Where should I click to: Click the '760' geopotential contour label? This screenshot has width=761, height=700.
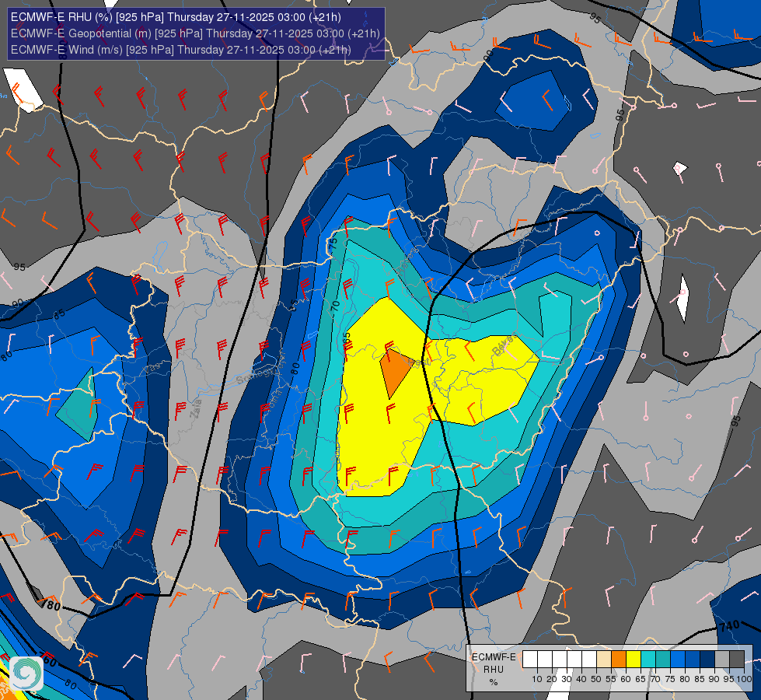click(x=47, y=661)
